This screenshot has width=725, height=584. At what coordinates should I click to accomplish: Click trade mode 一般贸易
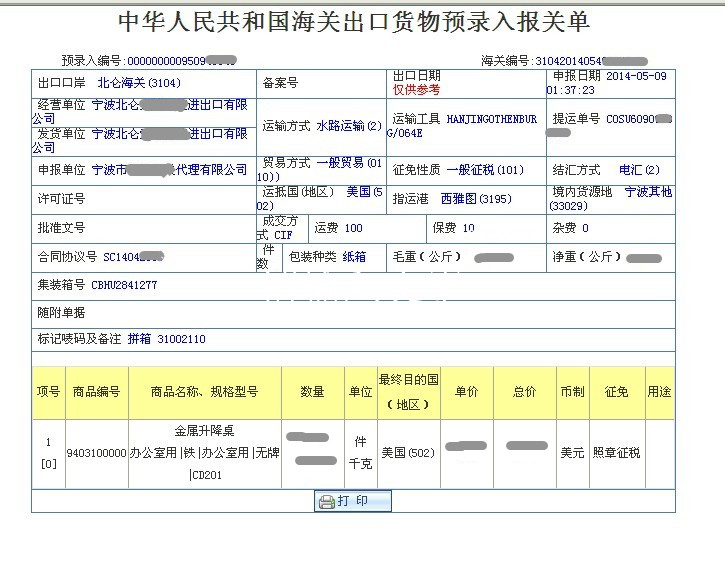[340, 163]
